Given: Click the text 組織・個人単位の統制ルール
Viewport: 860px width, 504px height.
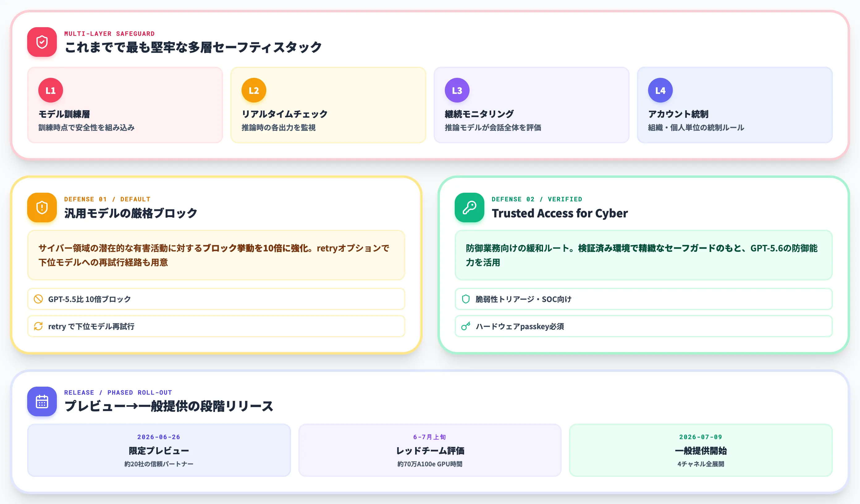Looking at the screenshot, I should tap(696, 128).
